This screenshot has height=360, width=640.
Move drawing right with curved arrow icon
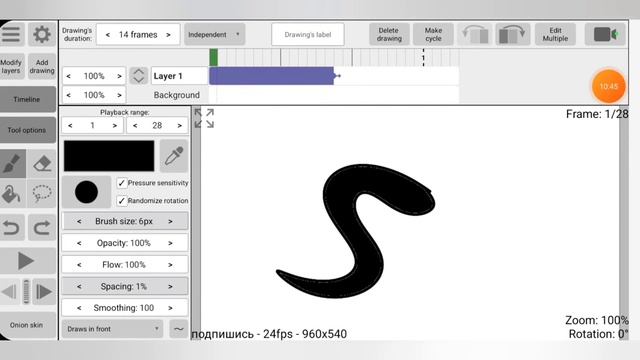click(x=513, y=34)
